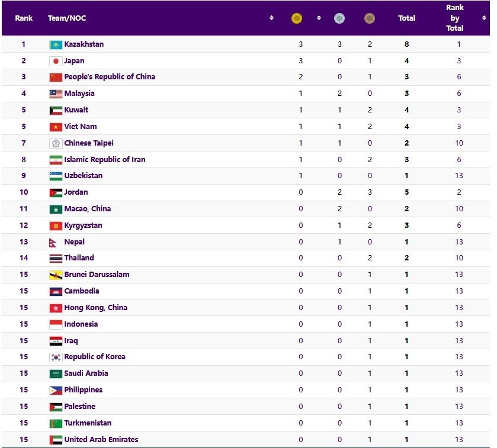Click the Japan flag icon
Image resolution: width=497 pixels, height=448 pixels.
tap(56, 61)
